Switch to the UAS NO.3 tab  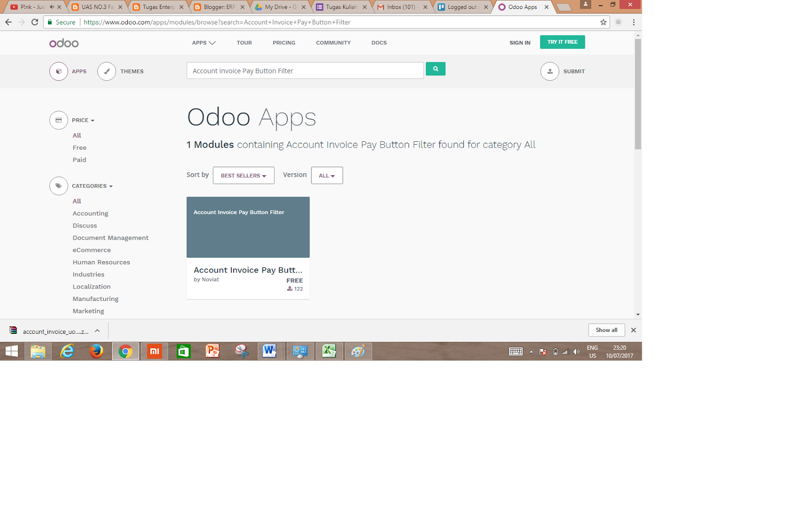tap(97, 7)
